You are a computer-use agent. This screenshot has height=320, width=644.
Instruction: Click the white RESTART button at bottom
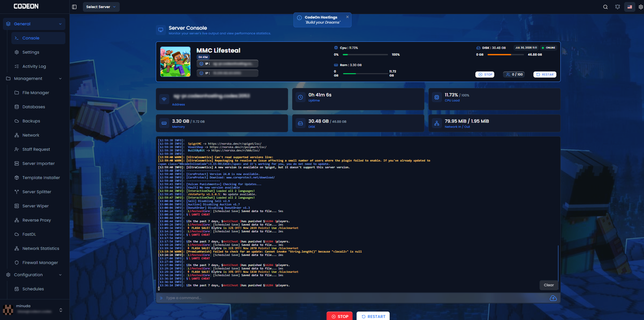click(373, 316)
